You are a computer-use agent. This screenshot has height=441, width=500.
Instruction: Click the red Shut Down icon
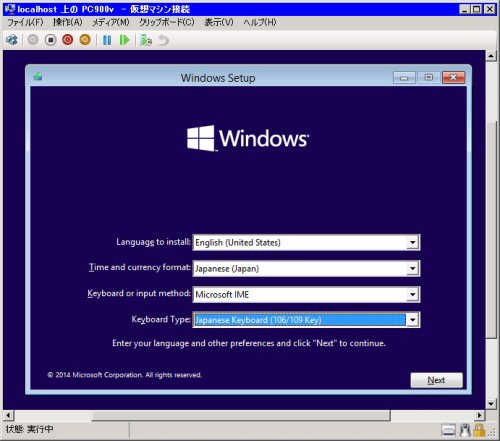68,40
